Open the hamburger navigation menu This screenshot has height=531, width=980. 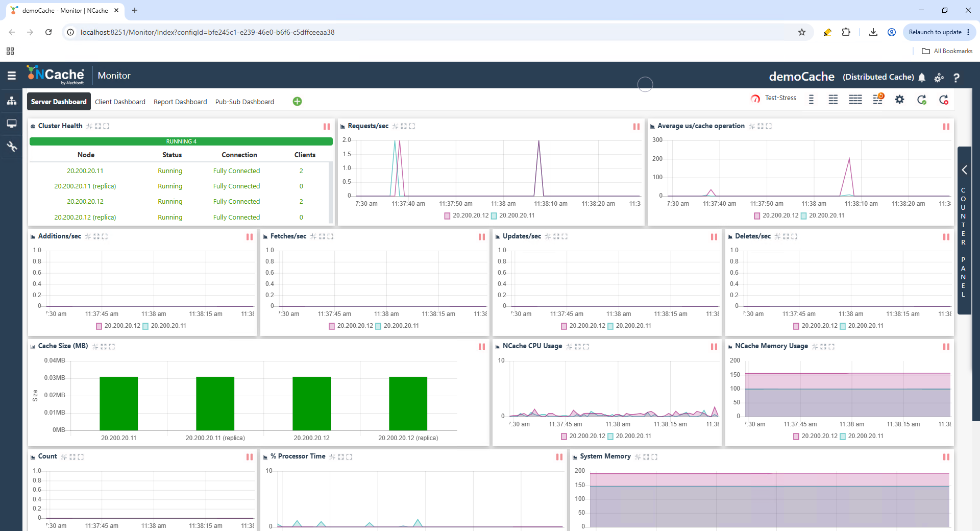click(x=11, y=76)
